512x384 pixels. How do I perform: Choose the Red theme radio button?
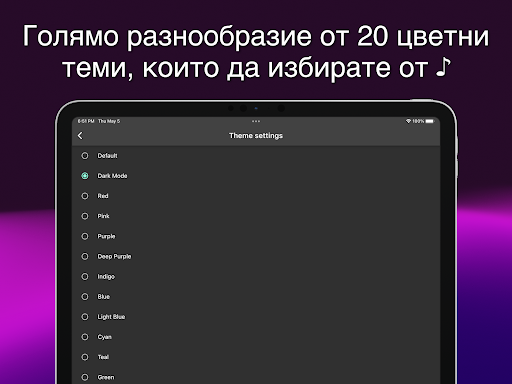coord(85,196)
